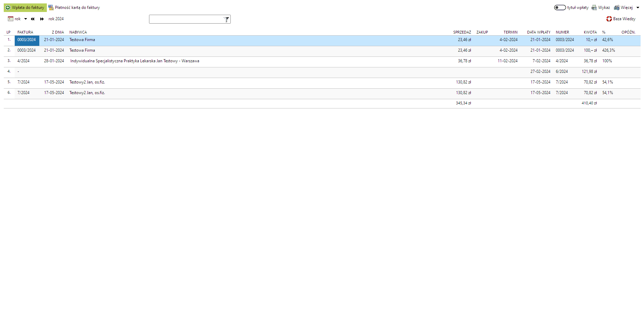The height and width of the screenshot is (323, 644).
Task: Click the filter funnel icon in search box
Action: pos(226,20)
